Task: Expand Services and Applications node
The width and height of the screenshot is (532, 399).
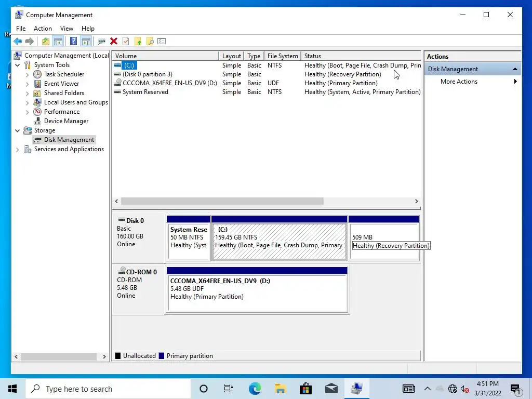Action: coord(17,149)
